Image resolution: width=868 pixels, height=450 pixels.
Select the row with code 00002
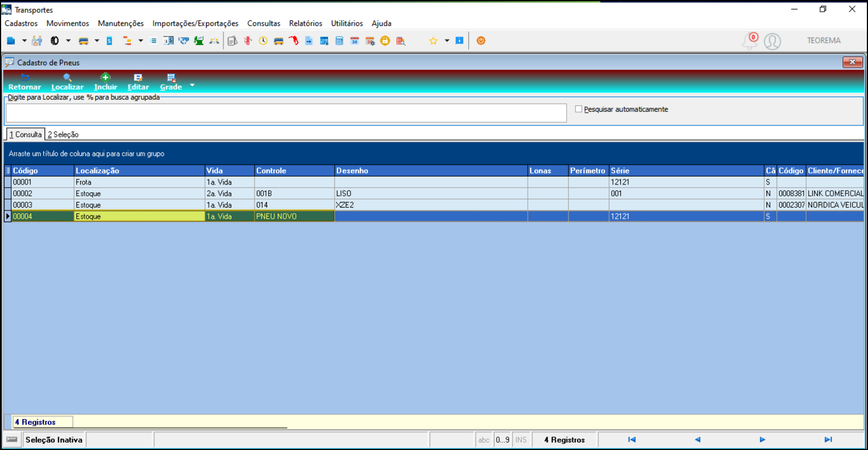click(434, 193)
